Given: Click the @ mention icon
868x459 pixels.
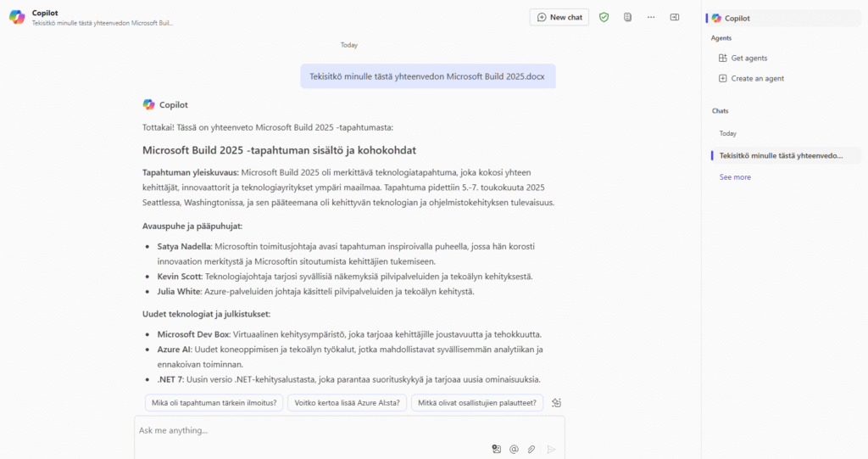Looking at the screenshot, I should (515, 449).
